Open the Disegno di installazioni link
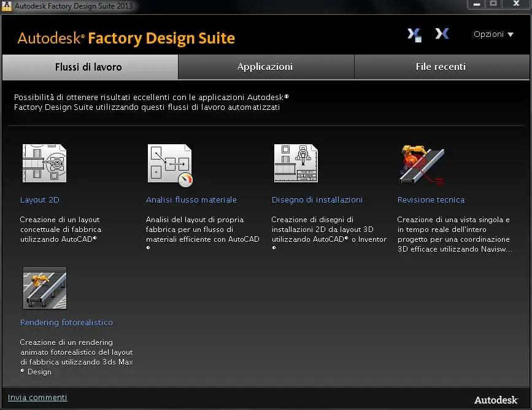The image size is (532, 410). [317, 200]
